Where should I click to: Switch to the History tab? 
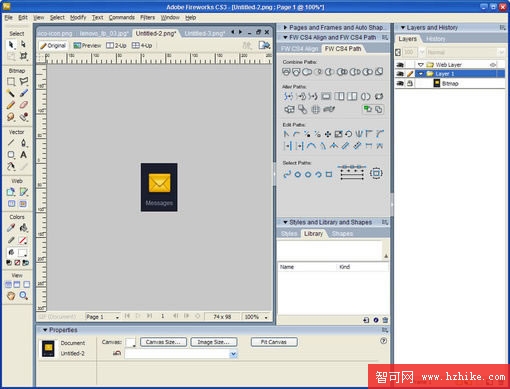coord(436,39)
